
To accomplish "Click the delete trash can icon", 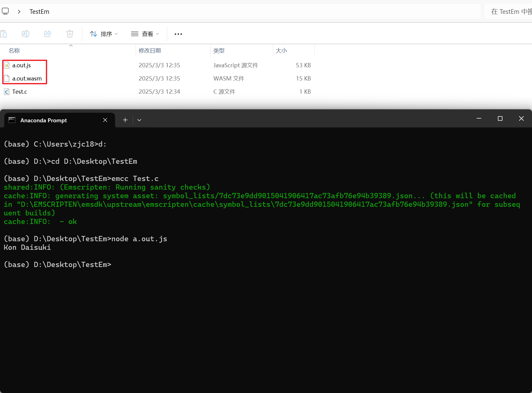I will pyautogui.click(x=70, y=34).
